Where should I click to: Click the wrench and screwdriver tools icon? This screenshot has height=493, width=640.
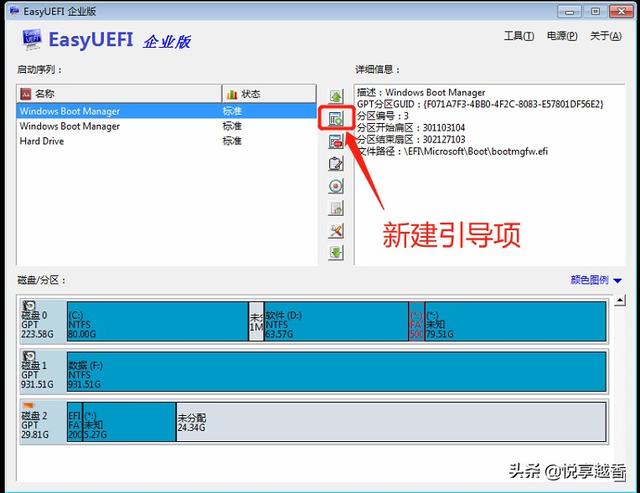point(336,231)
